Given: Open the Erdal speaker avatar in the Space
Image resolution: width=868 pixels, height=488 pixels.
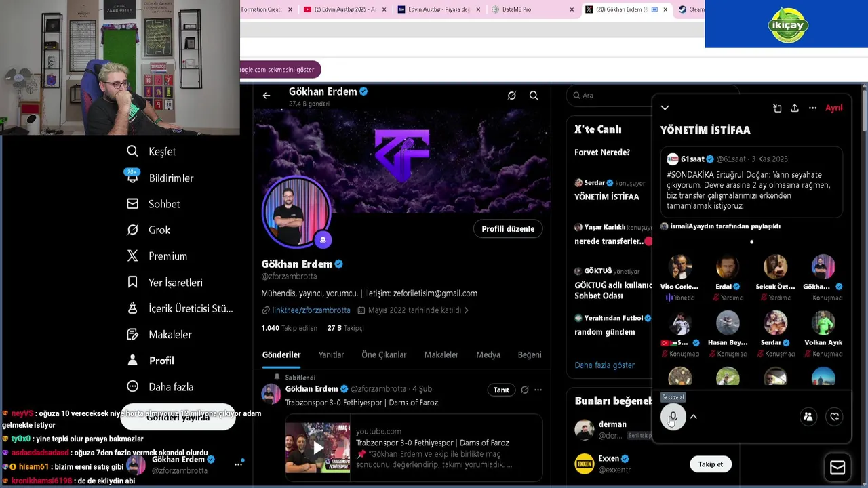Looking at the screenshot, I should pyautogui.click(x=728, y=267).
